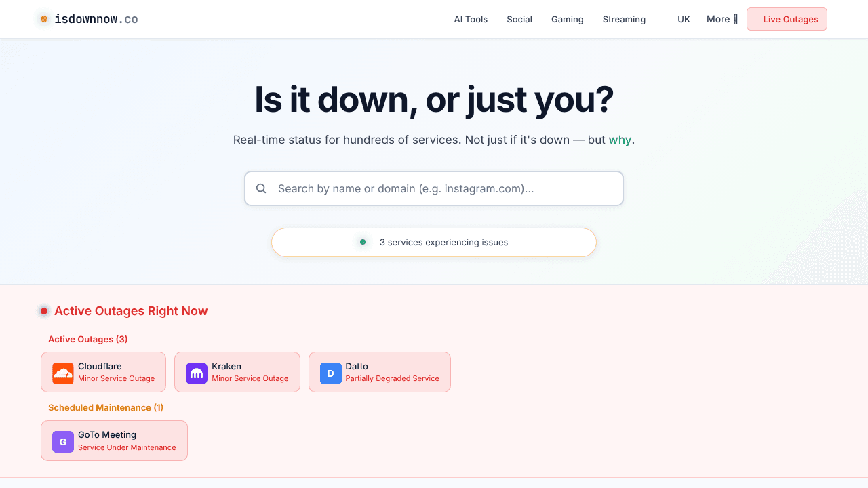Select the UK region in navigation

tap(684, 19)
